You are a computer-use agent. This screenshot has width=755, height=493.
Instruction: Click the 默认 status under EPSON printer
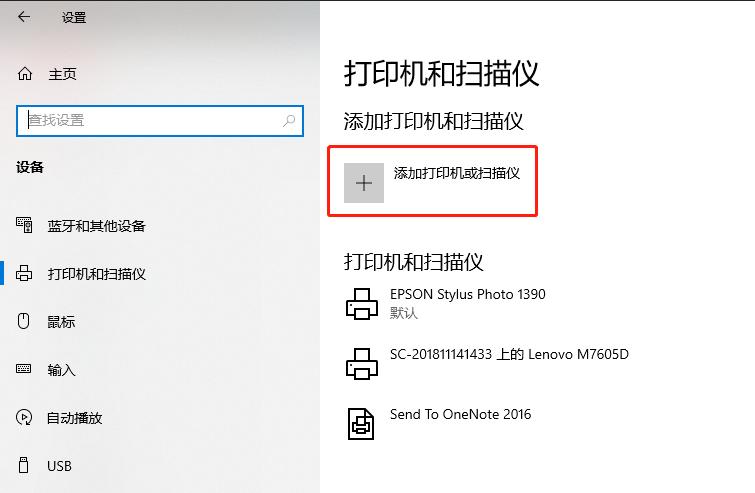[x=404, y=313]
